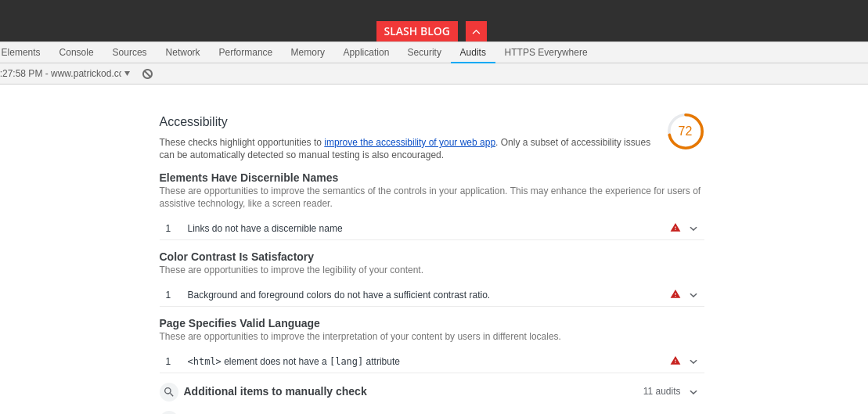Go to the Sources tab
Image resolution: width=868 pixels, height=414 pixels.
coord(130,52)
